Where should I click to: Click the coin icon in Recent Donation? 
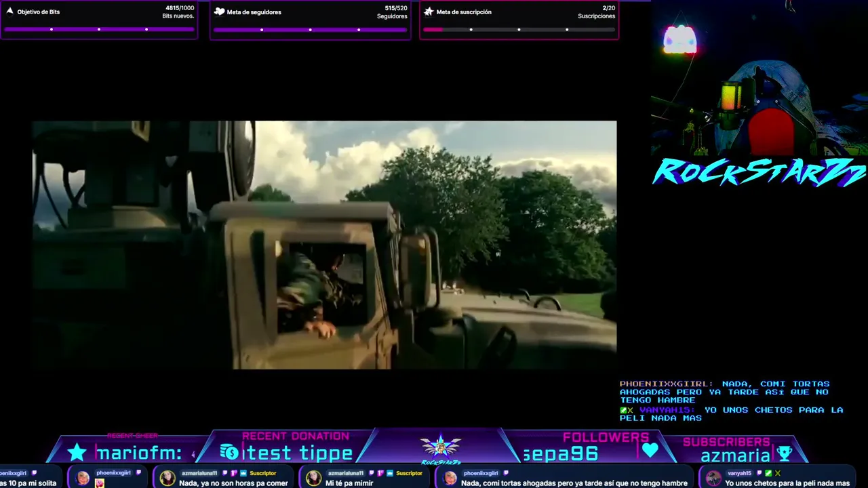tap(229, 452)
